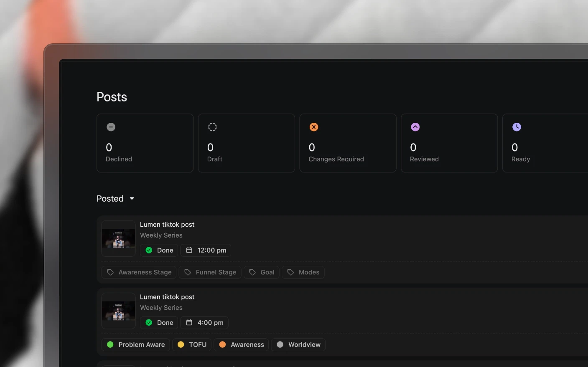Image resolution: width=588 pixels, height=367 pixels.
Task: Click the orange Changes Required x icon
Action: (314, 127)
